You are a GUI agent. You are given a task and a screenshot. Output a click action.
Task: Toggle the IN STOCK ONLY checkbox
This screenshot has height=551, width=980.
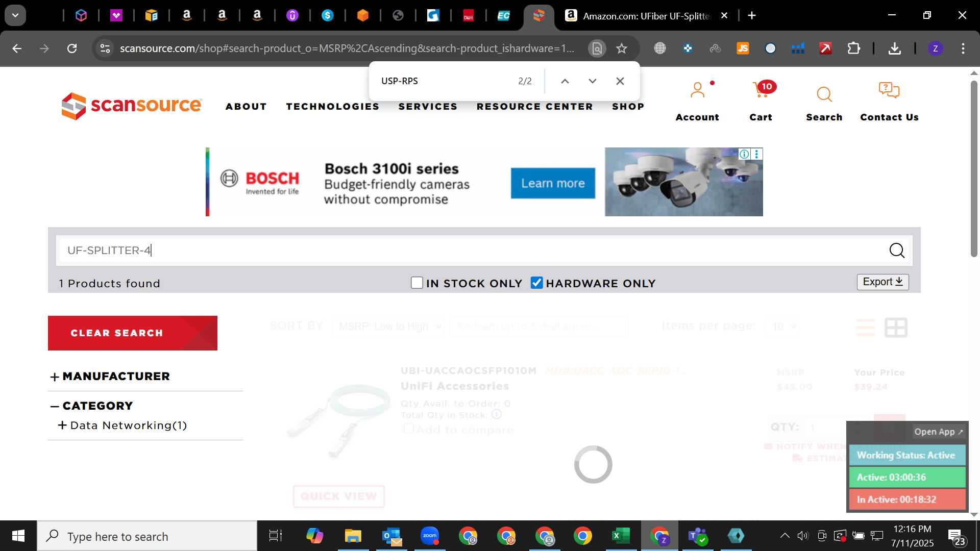(x=417, y=283)
